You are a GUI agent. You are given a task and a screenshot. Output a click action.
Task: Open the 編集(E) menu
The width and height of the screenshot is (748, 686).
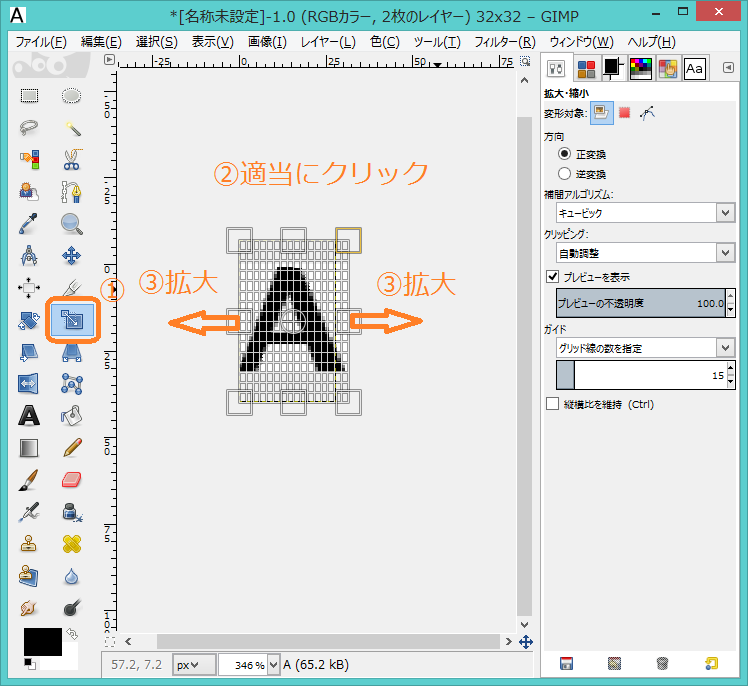[x=101, y=42]
